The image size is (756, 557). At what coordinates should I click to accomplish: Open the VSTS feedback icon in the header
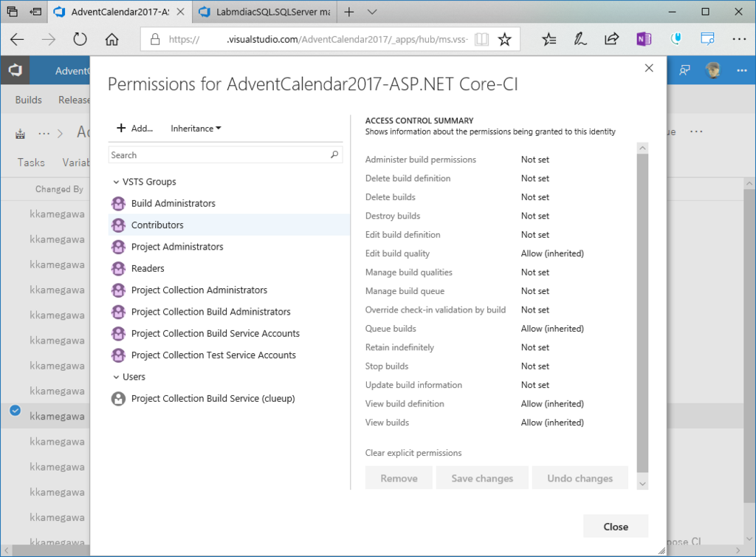point(684,70)
